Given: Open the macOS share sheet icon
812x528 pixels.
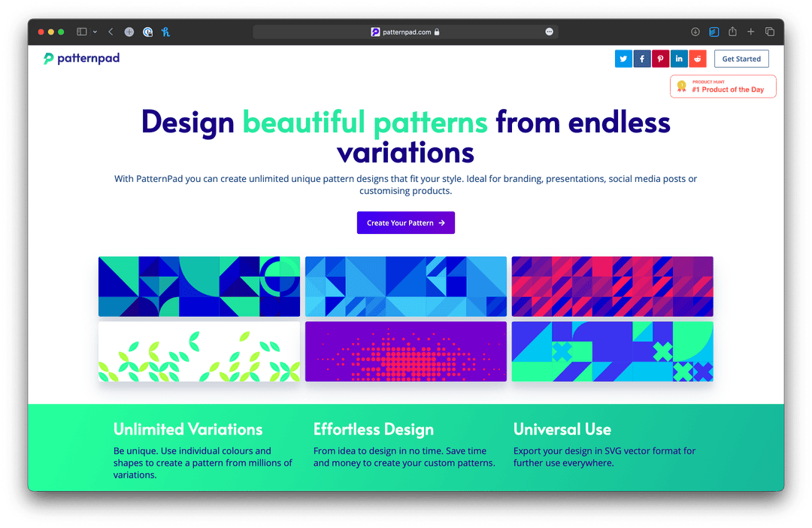Looking at the screenshot, I should (732, 32).
